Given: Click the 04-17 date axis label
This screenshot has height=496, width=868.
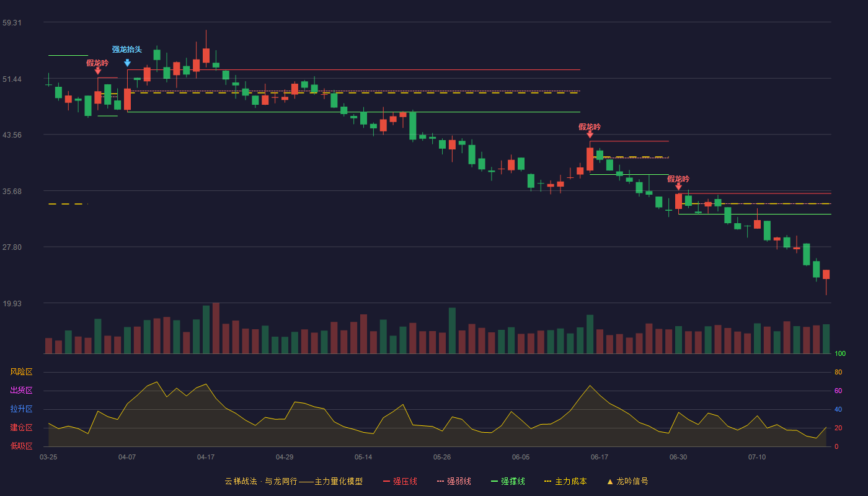Looking at the screenshot, I should [206, 457].
